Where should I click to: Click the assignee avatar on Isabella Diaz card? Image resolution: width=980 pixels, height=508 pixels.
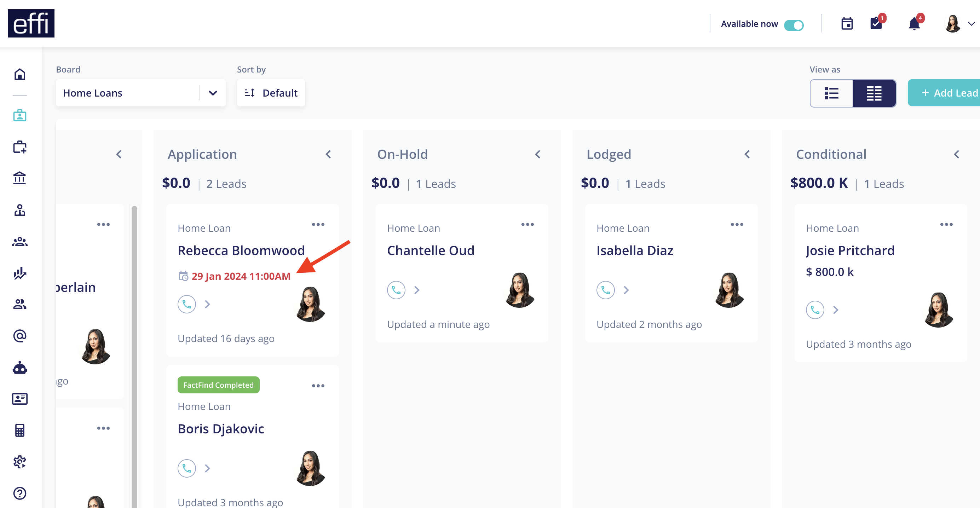pos(729,290)
